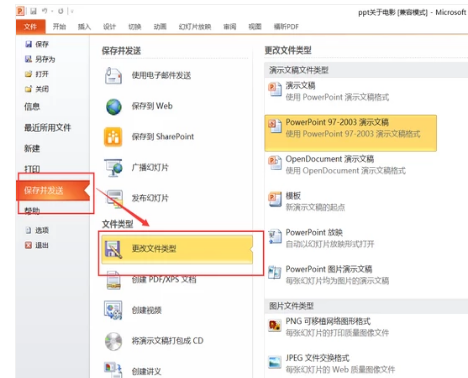Select the PowerPoint 97-2003 演示文稿 icon
Image resolution: width=468 pixels, height=378 pixels.
(275, 126)
